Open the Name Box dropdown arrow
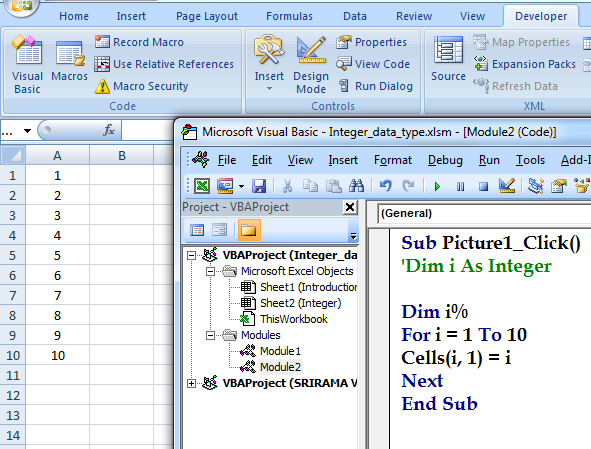This screenshot has height=449, width=591. [27, 131]
